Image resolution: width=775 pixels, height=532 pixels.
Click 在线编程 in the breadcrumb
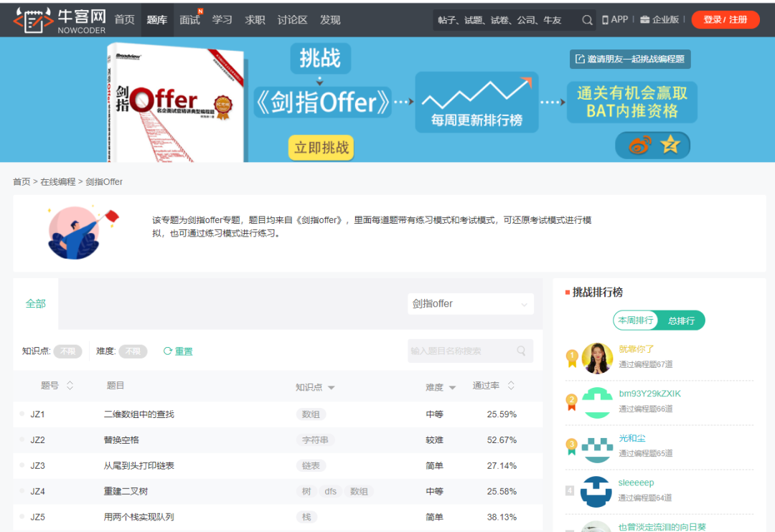(58, 182)
